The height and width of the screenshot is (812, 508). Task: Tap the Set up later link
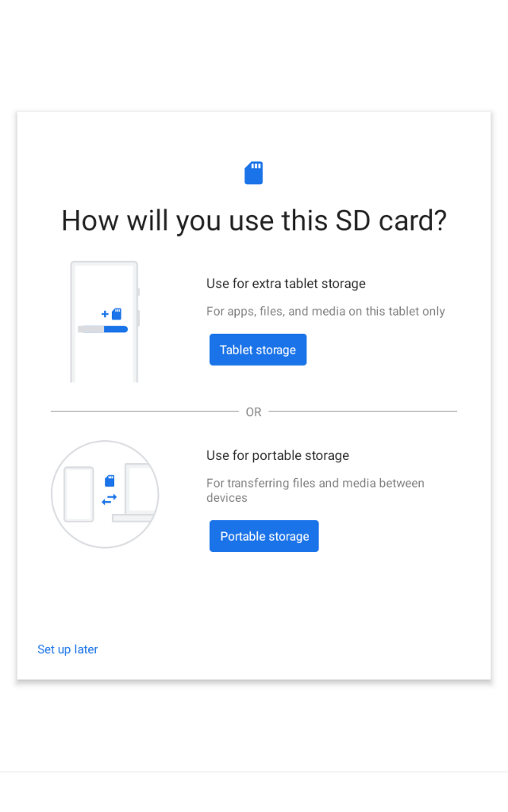(x=67, y=649)
